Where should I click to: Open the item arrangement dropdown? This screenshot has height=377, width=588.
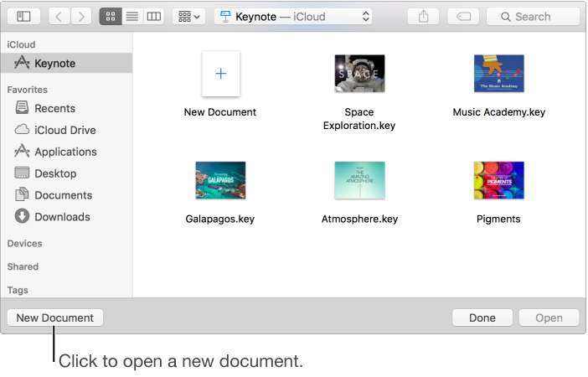[188, 17]
